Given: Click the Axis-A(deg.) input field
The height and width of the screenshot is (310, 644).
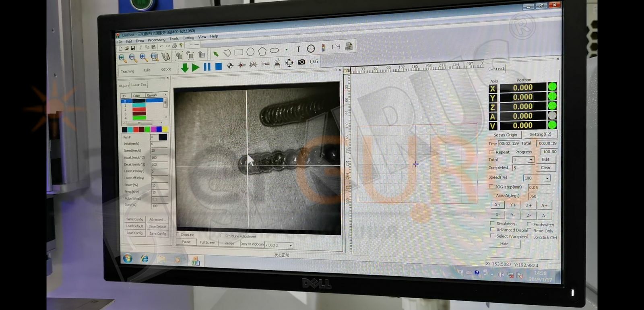Looking at the screenshot, I should [x=539, y=196].
